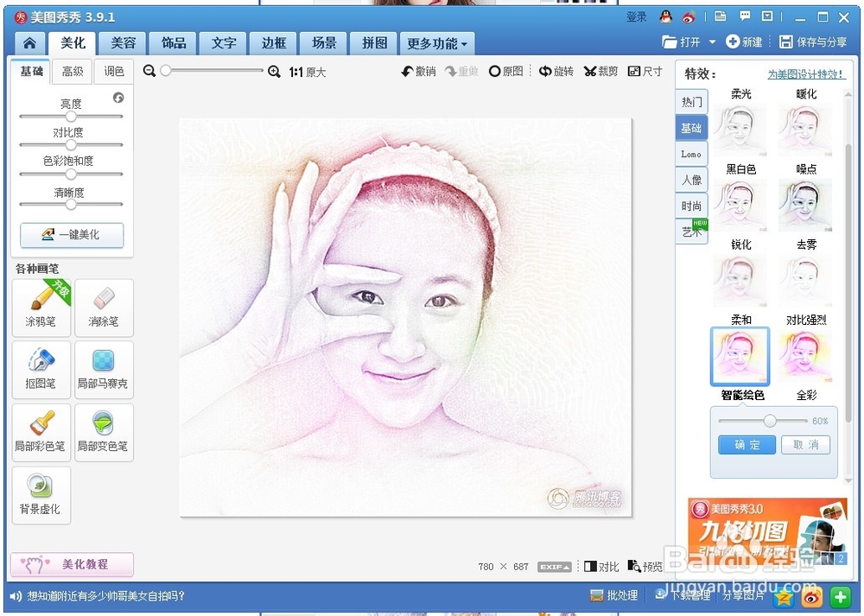Open the feedback chat bubble icon
This screenshot has width=864, height=616.
click(x=745, y=16)
